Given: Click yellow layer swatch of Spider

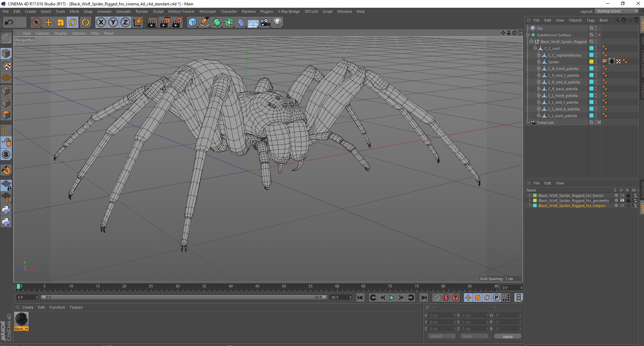Looking at the screenshot, I should [x=591, y=62].
